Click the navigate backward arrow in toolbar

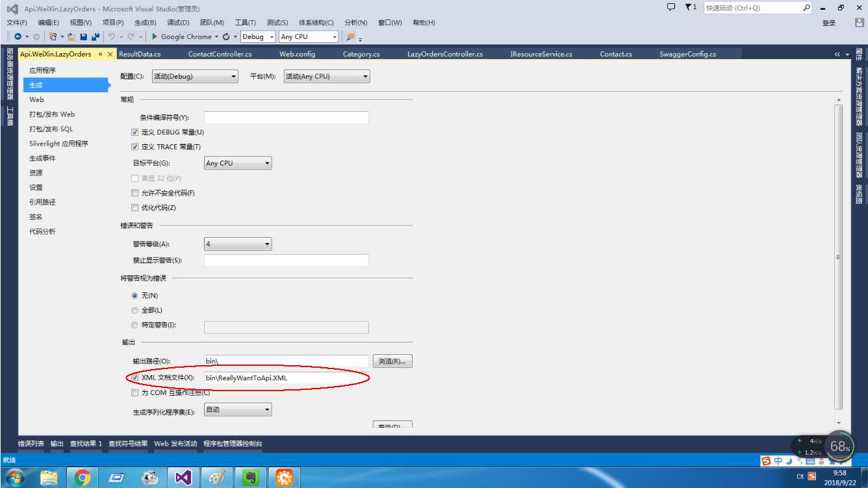tap(18, 37)
